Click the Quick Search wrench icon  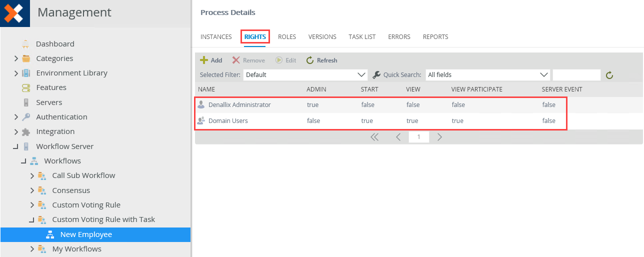pyautogui.click(x=377, y=74)
